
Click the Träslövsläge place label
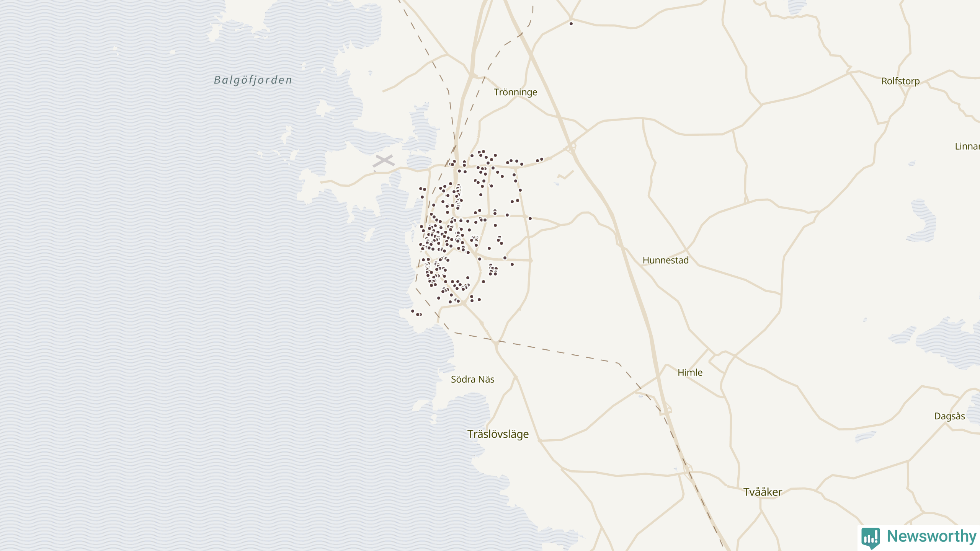tap(498, 434)
